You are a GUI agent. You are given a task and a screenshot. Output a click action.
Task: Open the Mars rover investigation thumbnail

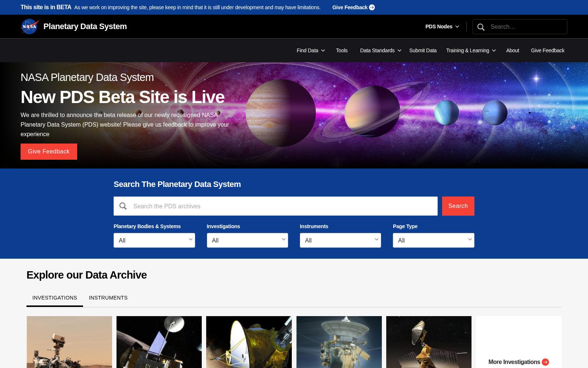tap(69, 342)
